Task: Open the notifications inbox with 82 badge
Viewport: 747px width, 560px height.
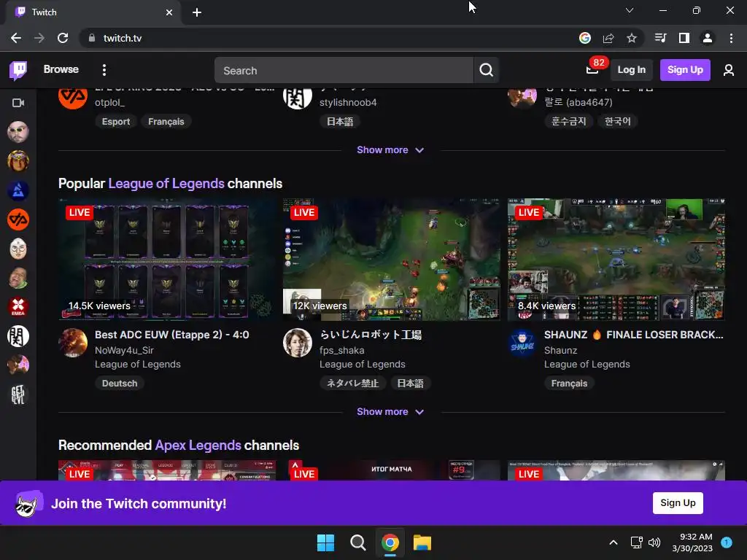Action: (592, 70)
